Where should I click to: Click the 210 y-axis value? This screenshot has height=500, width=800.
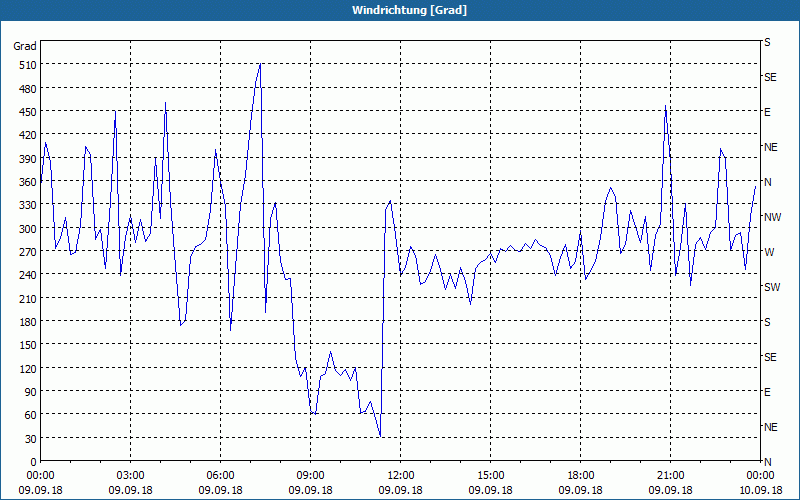(28, 298)
